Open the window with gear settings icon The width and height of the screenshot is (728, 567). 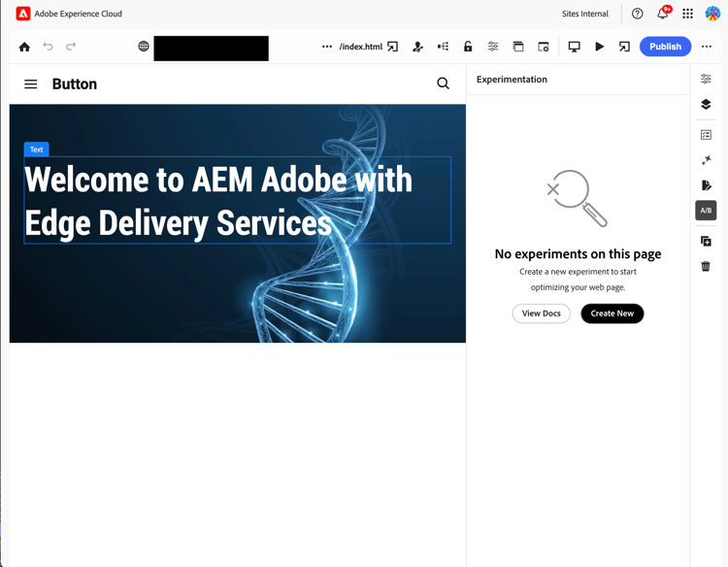coord(544,47)
